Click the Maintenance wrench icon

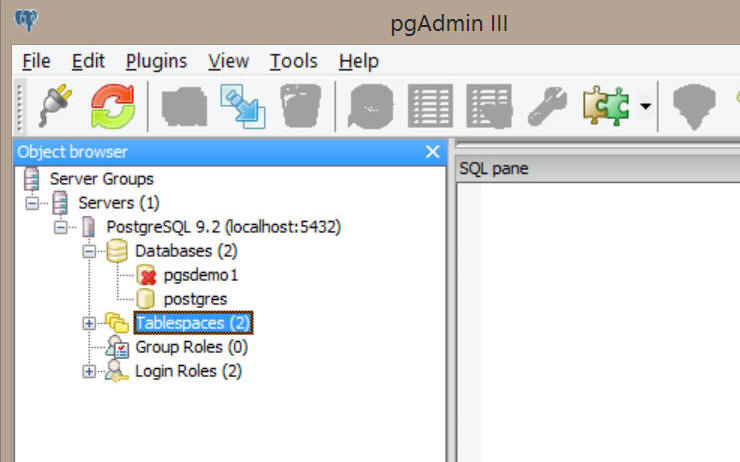tap(547, 107)
